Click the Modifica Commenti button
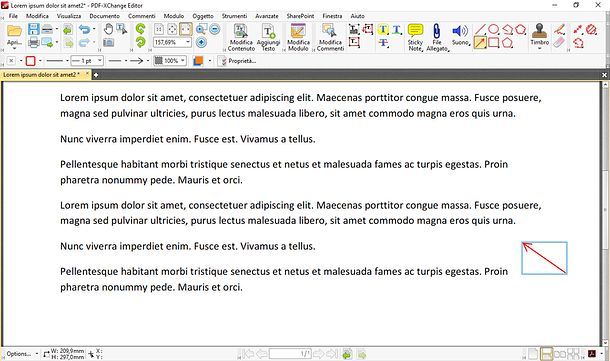 tap(330, 37)
